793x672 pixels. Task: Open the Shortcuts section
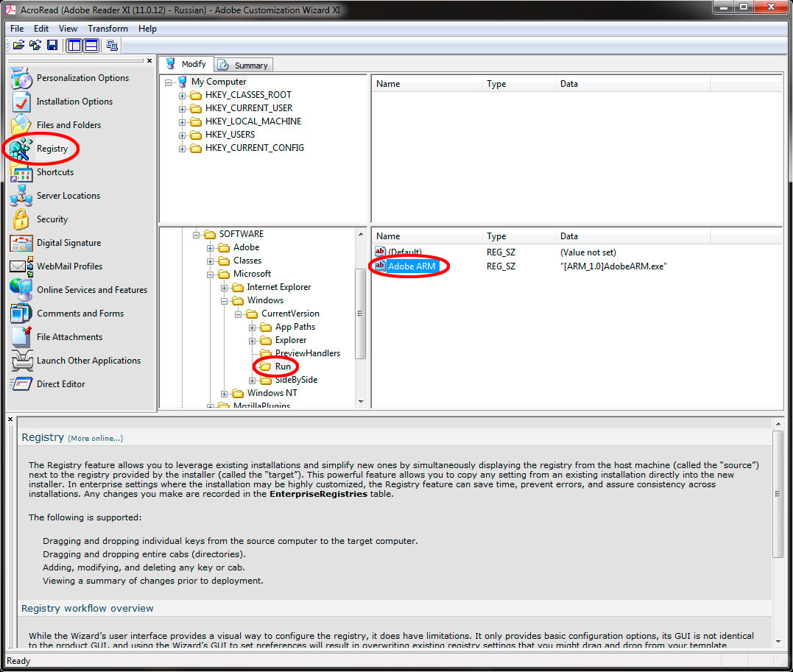tap(55, 172)
